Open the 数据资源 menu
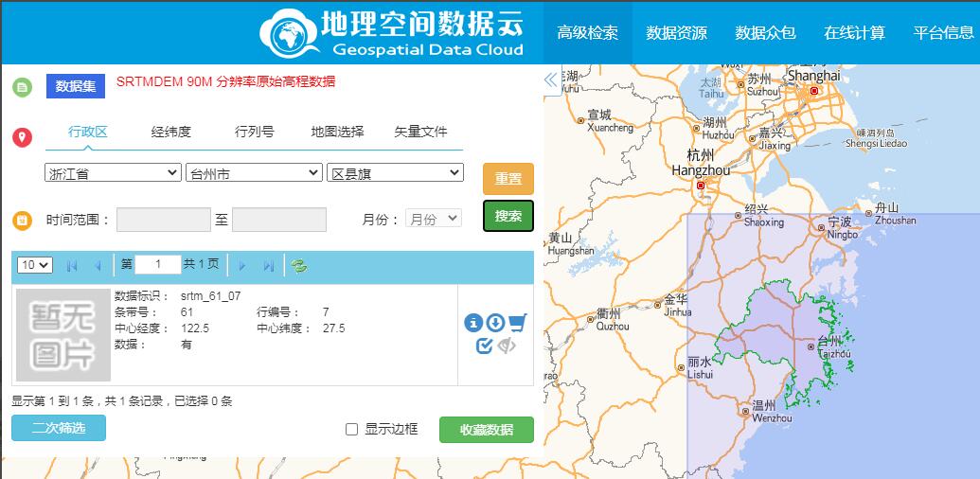The image size is (980, 479). coord(676,33)
